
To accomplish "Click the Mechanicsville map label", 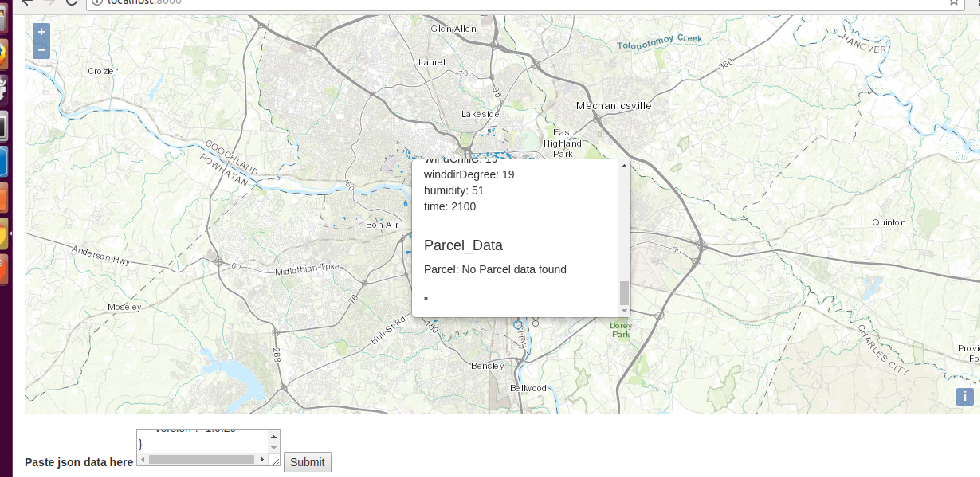I will click(x=613, y=106).
